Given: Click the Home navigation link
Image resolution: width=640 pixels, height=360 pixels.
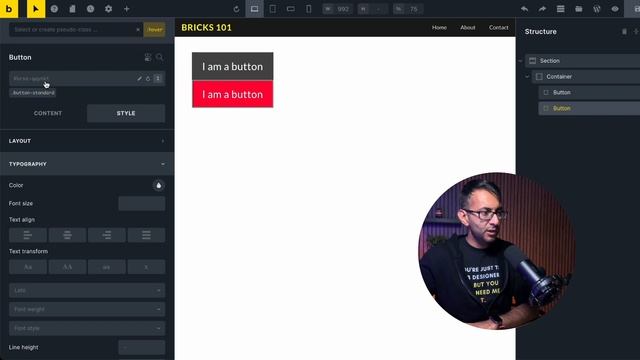Looking at the screenshot, I should coord(439,28).
